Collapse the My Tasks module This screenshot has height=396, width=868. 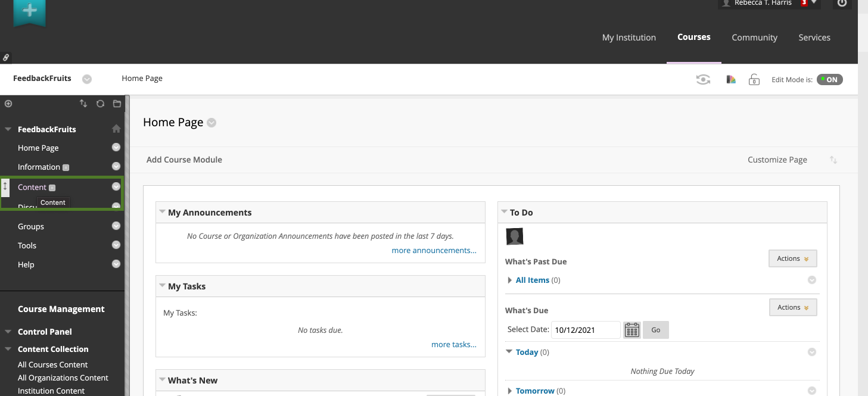click(x=162, y=286)
